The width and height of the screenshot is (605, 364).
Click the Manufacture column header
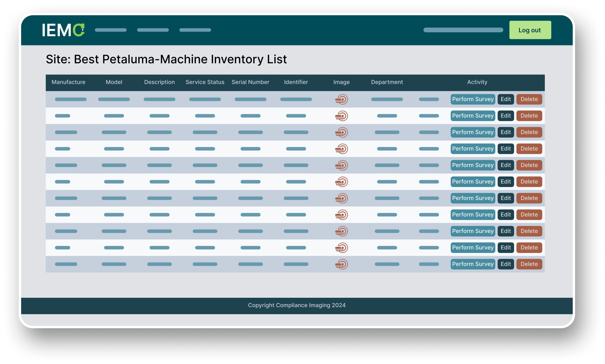click(x=68, y=82)
